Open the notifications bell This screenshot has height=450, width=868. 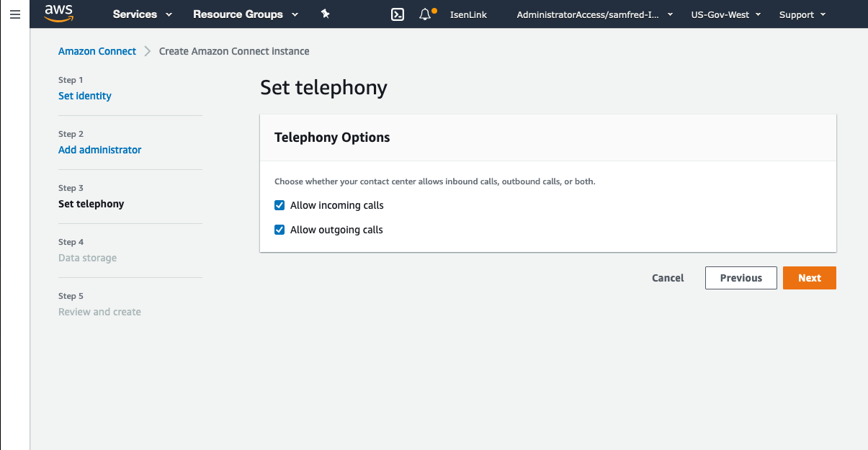[426, 14]
